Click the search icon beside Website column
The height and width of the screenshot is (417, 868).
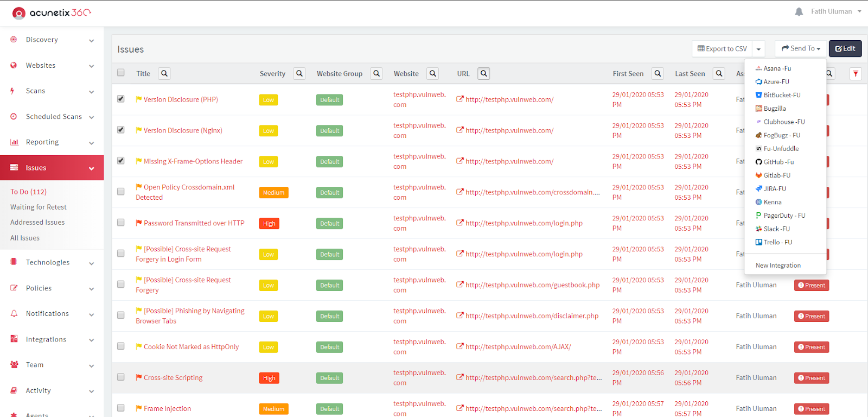tap(433, 73)
